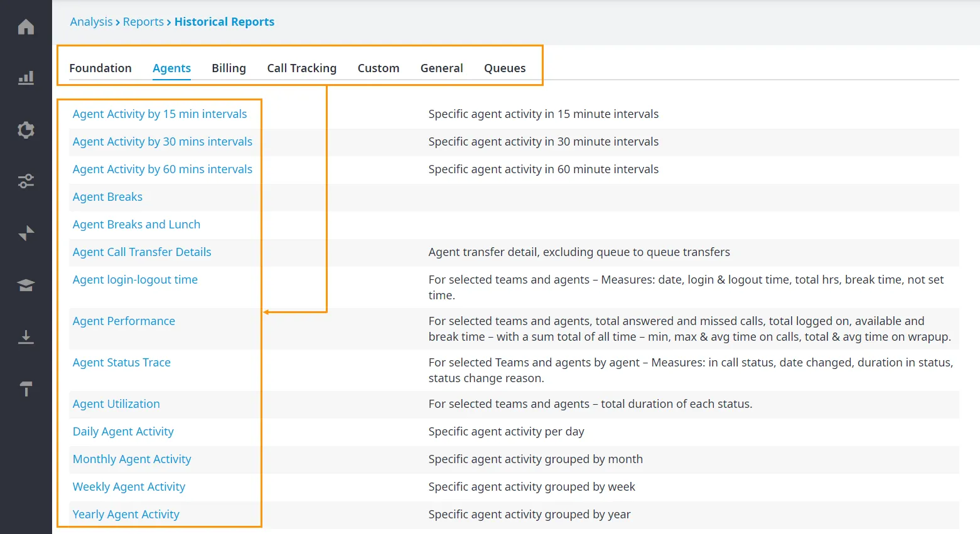Image resolution: width=980 pixels, height=534 pixels.
Task: Open the bar chart analytics sidebar icon
Action: (26, 78)
